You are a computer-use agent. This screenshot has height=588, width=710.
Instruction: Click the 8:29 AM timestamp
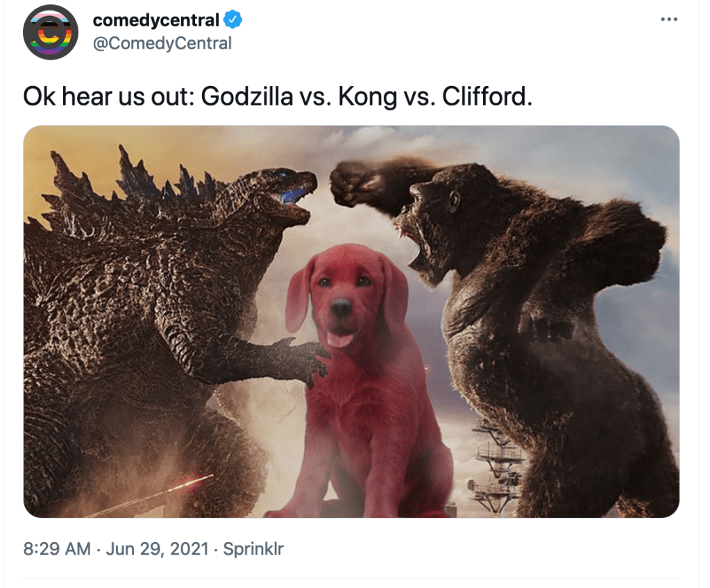click(57, 548)
